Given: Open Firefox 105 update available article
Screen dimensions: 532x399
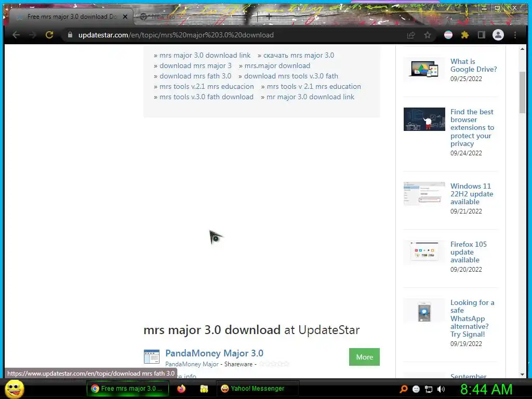Looking at the screenshot, I should (x=468, y=252).
